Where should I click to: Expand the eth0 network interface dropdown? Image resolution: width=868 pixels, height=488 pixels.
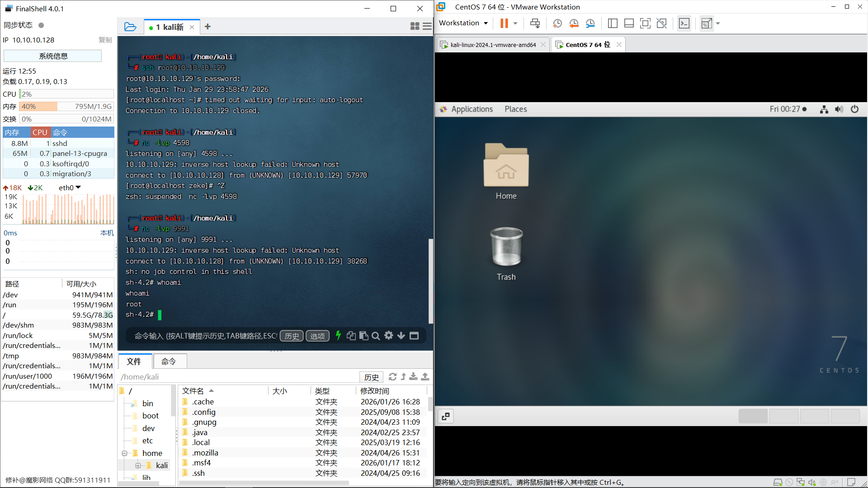click(78, 188)
